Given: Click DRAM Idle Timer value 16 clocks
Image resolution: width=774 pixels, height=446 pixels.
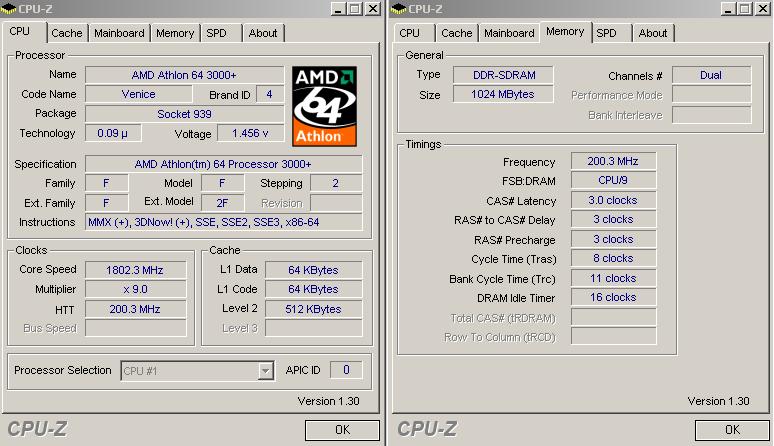Looking at the screenshot, I should pos(613,297).
